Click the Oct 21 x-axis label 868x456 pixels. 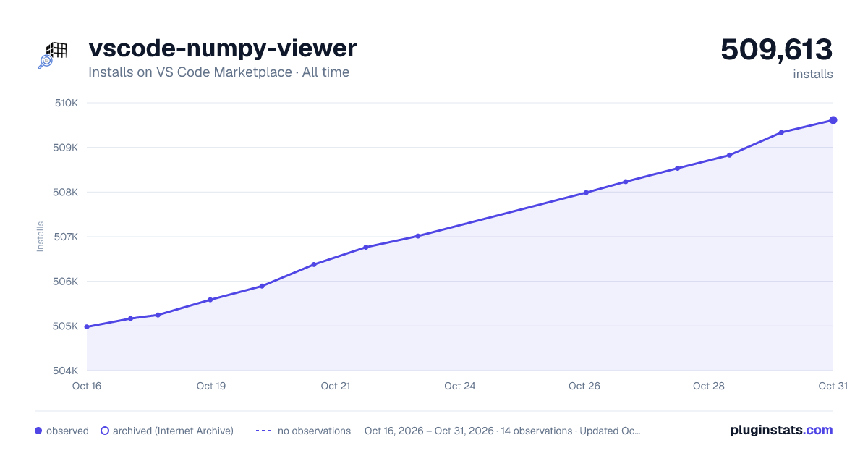point(336,386)
